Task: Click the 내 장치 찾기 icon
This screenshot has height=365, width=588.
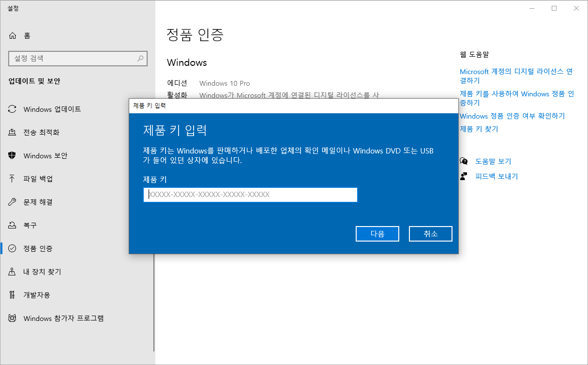Action: pos(13,272)
